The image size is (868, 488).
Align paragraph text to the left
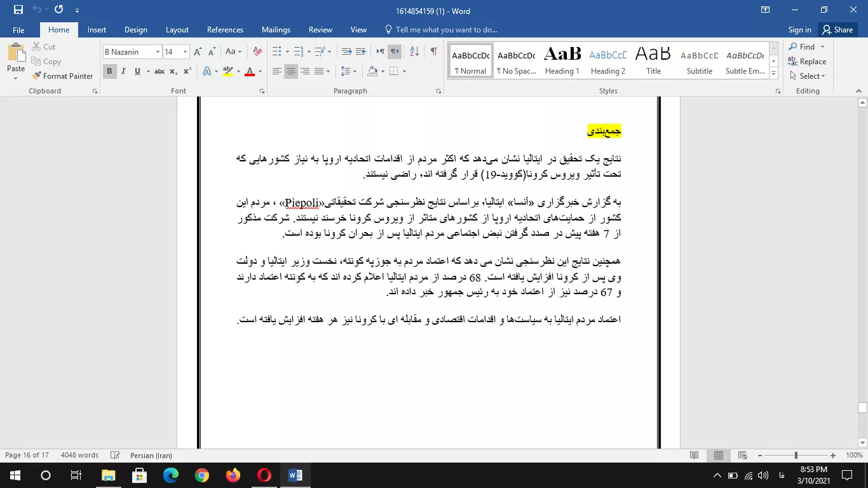point(277,71)
